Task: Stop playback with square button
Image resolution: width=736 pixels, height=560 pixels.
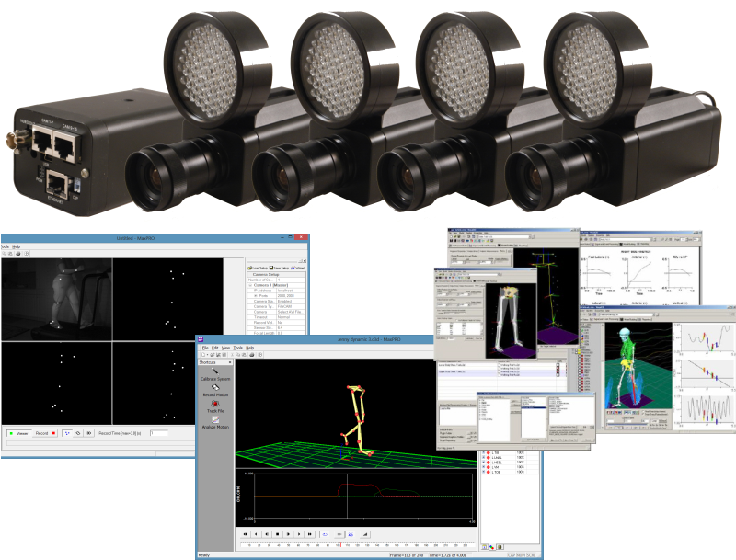Action: pyautogui.click(x=278, y=534)
